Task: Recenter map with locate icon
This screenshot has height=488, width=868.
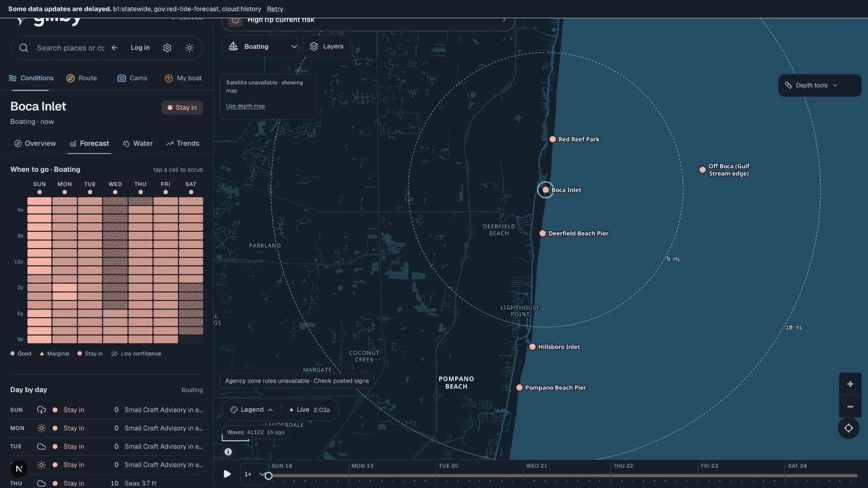Action: point(849,428)
